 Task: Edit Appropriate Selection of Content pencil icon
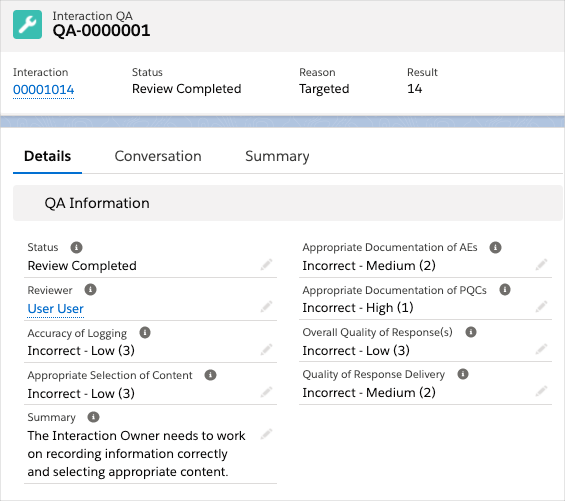click(x=266, y=392)
